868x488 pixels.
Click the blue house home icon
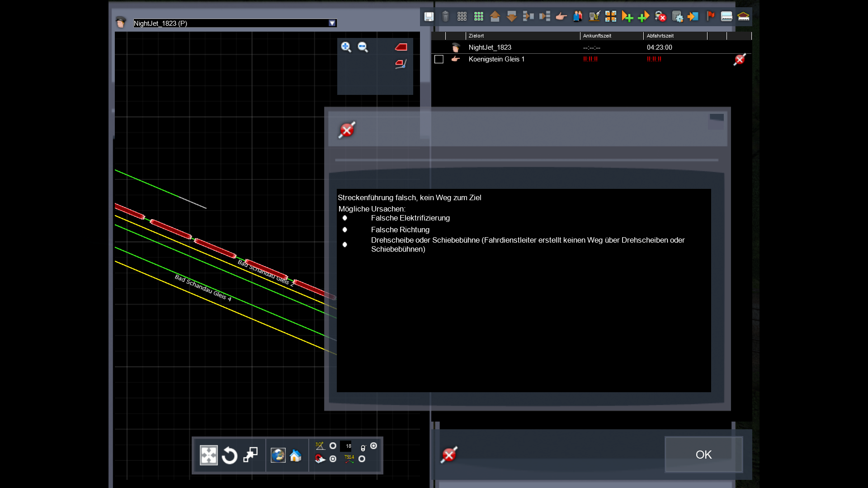pyautogui.click(x=296, y=455)
